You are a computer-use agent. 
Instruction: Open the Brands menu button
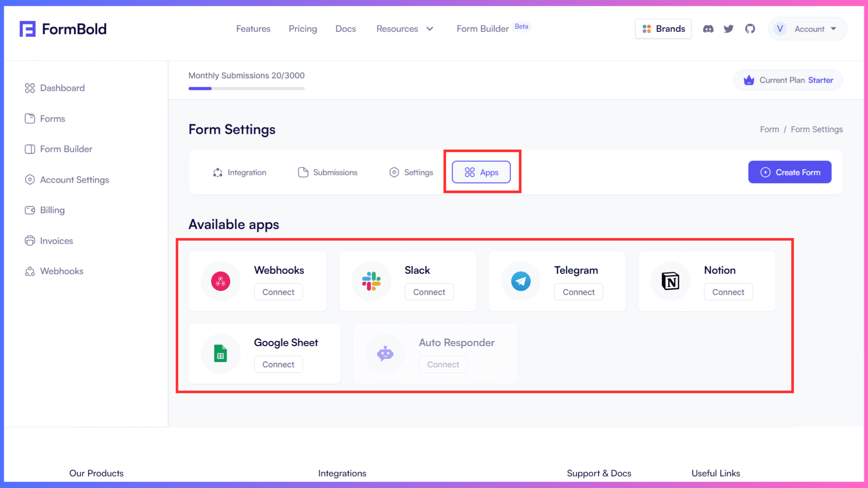coord(663,29)
